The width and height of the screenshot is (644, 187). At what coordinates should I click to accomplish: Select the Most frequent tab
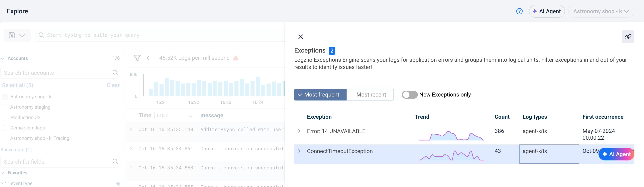click(x=320, y=95)
